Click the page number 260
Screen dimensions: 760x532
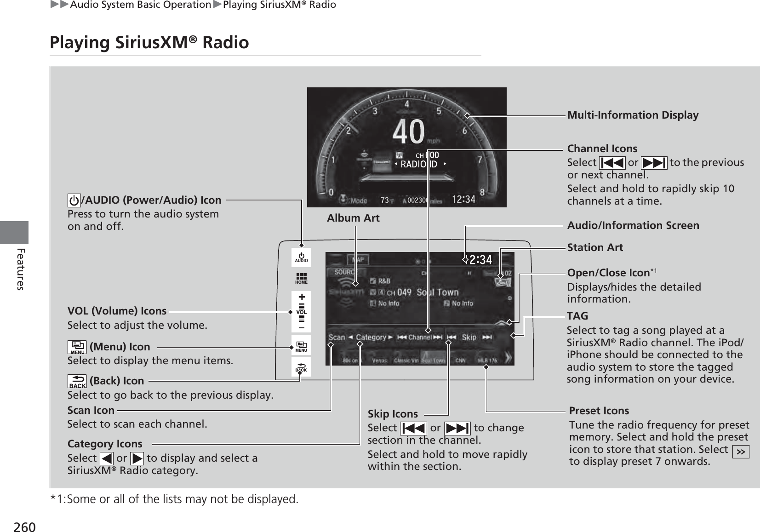[x=24, y=527]
